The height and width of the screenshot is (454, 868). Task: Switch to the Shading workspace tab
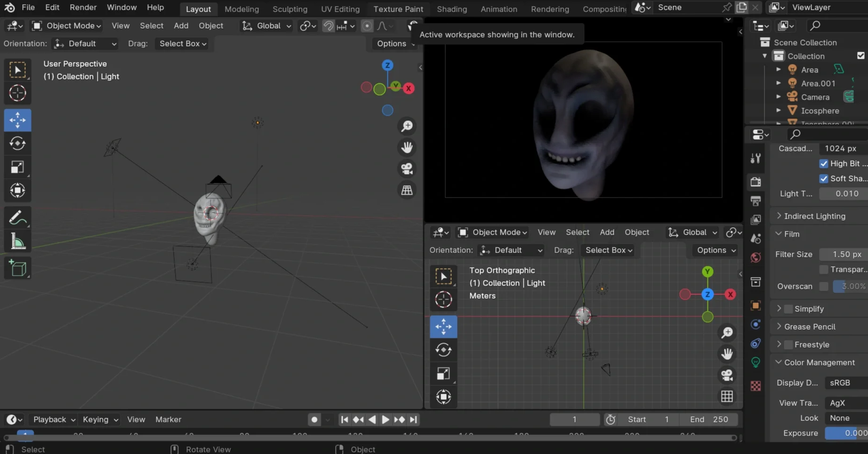451,9
